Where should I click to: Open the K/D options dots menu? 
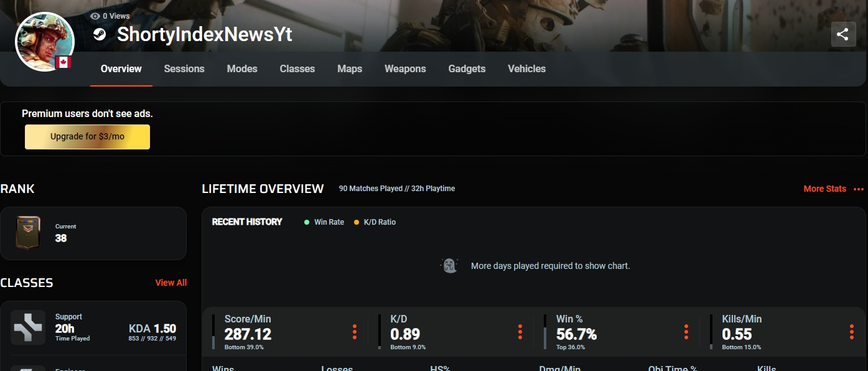tap(520, 332)
